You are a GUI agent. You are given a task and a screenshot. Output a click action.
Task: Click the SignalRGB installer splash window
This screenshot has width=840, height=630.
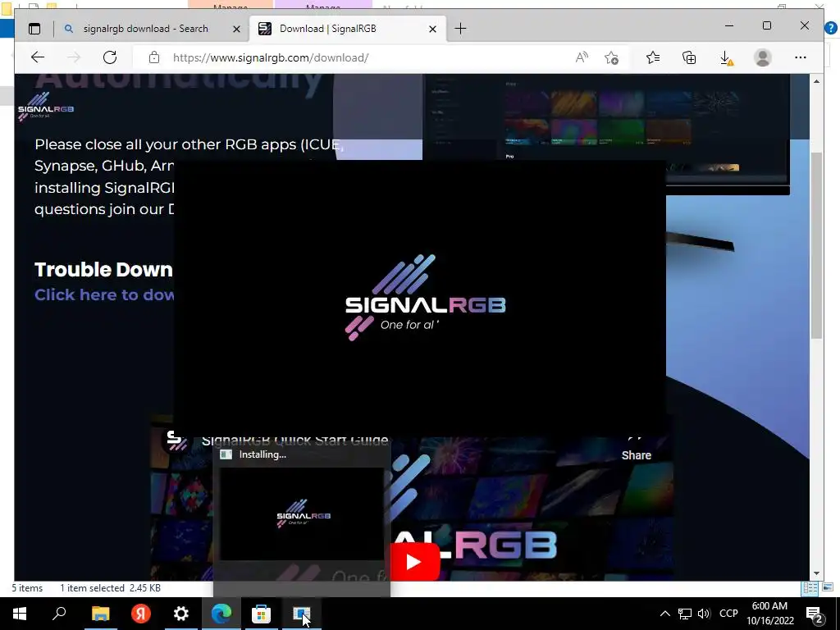pyautogui.click(x=420, y=298)
